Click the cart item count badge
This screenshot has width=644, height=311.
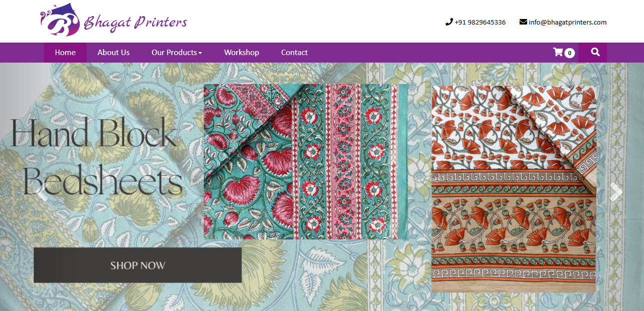click(x=569, y=53)
